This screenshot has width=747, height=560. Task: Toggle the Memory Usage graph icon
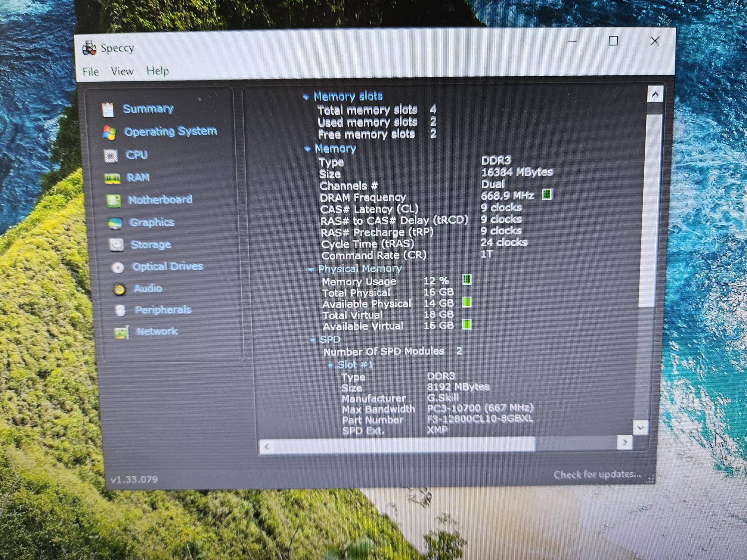click(467, 280)
